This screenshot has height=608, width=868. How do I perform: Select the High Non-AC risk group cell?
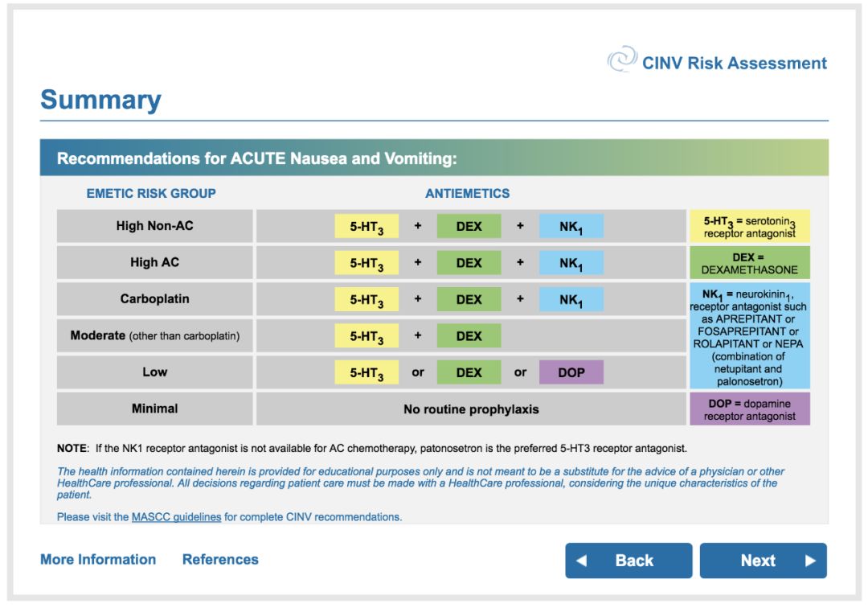click(x=154, y=227)
